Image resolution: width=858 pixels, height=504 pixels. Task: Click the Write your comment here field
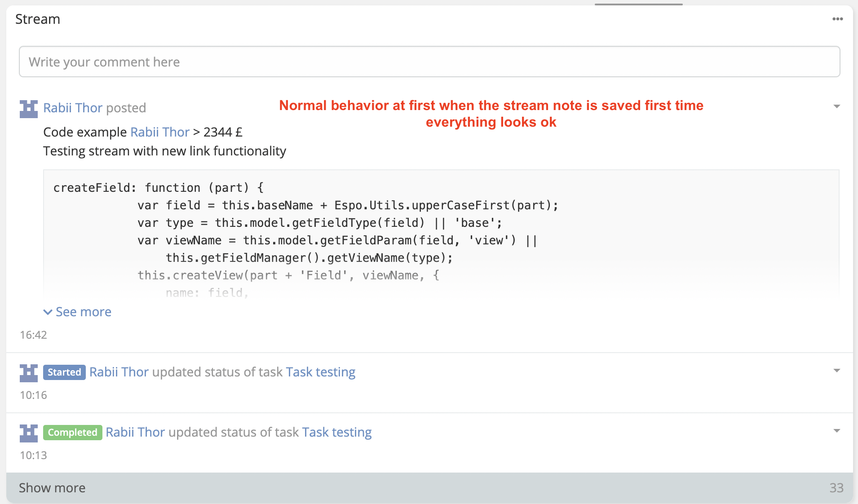click(429, 62)
